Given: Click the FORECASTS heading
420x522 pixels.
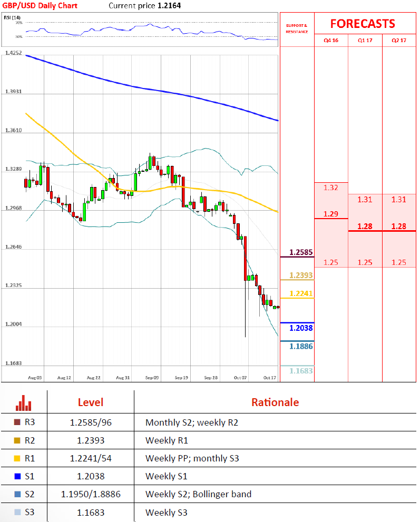Looking at the screenshot, I should point(363,24).
